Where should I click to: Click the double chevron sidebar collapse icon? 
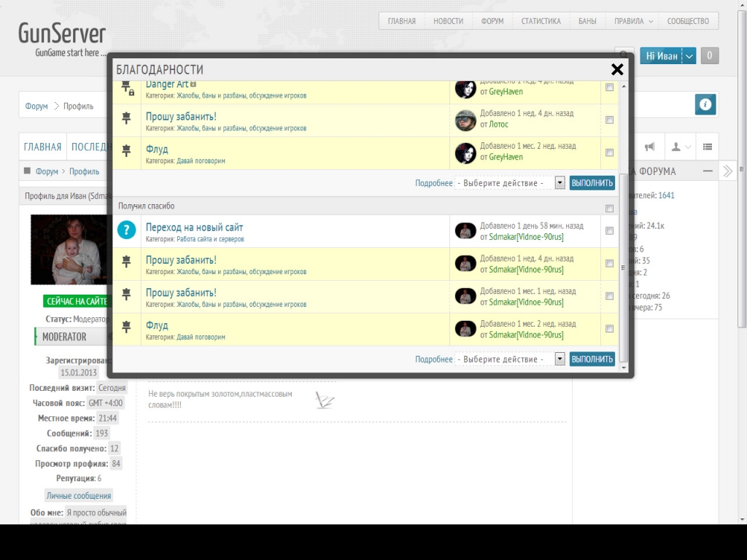(727, 171)
